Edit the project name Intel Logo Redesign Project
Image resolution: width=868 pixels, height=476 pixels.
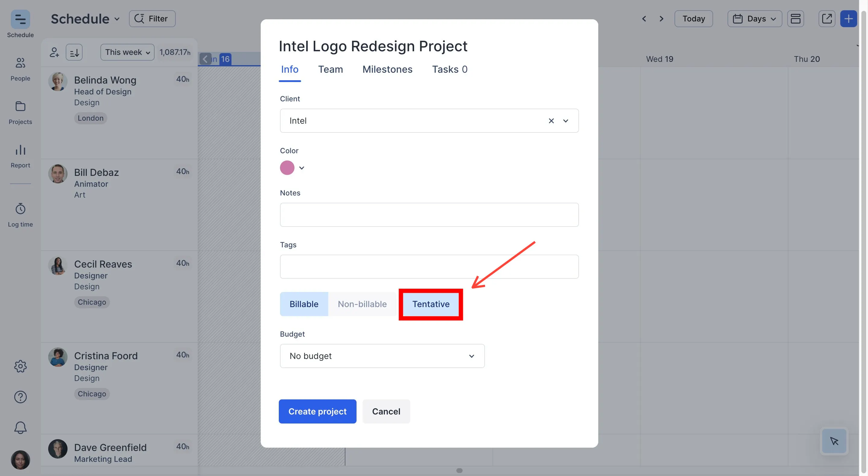pyautogui.click(x=373, y=46)
